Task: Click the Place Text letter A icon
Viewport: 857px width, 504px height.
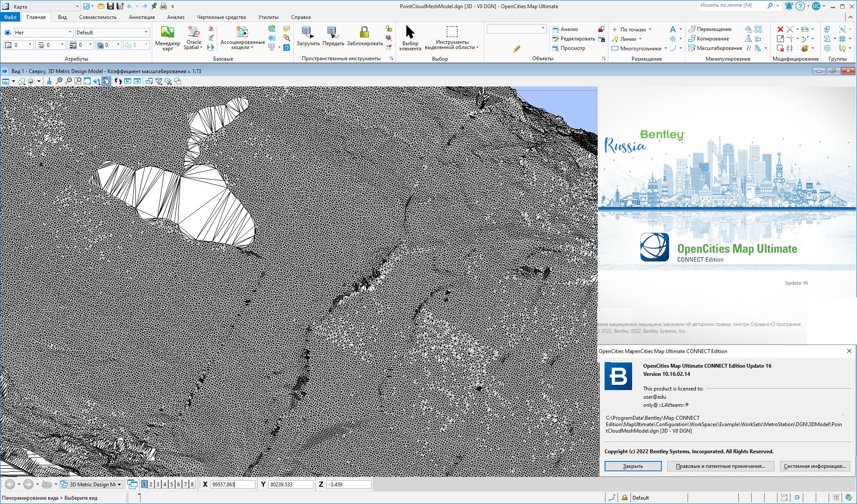Action: pyautogui.click(x=673, y=29)
